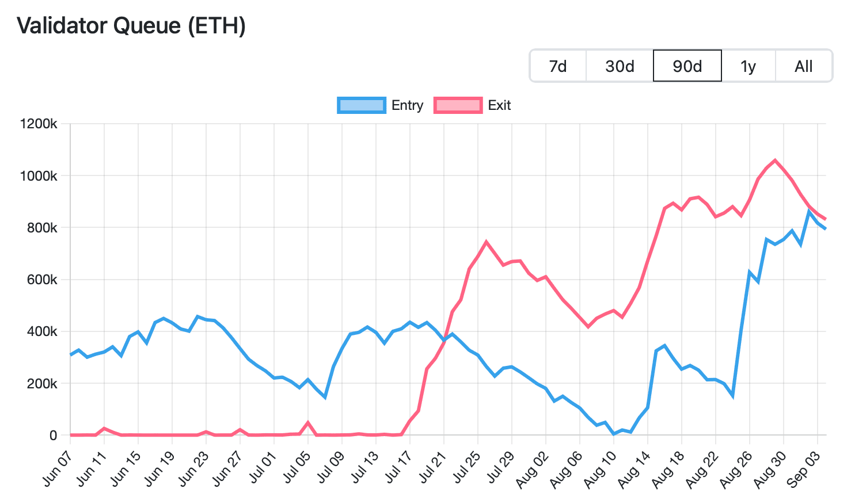Switch to the 90d view
Viewport: 851px width, 504px height.
click(686, 66)
